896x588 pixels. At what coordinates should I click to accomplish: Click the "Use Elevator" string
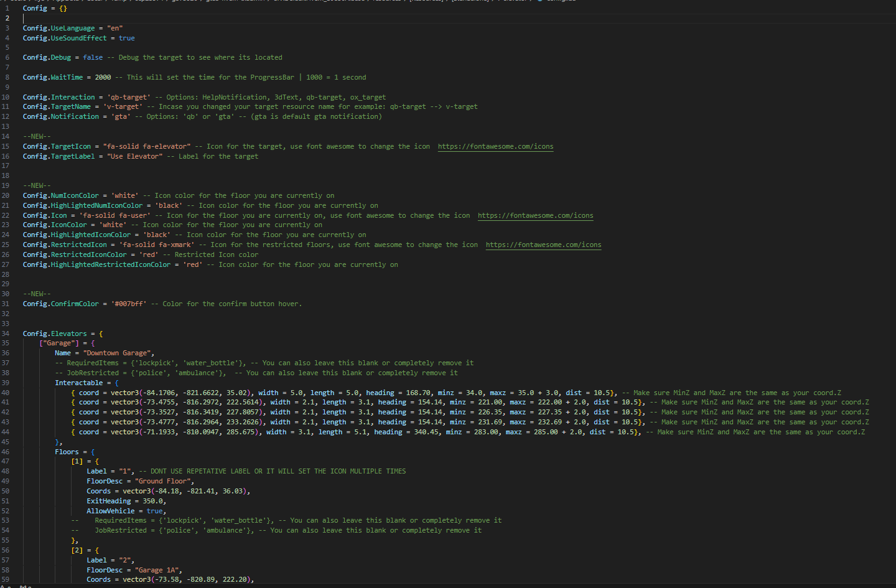pos(135,157)
